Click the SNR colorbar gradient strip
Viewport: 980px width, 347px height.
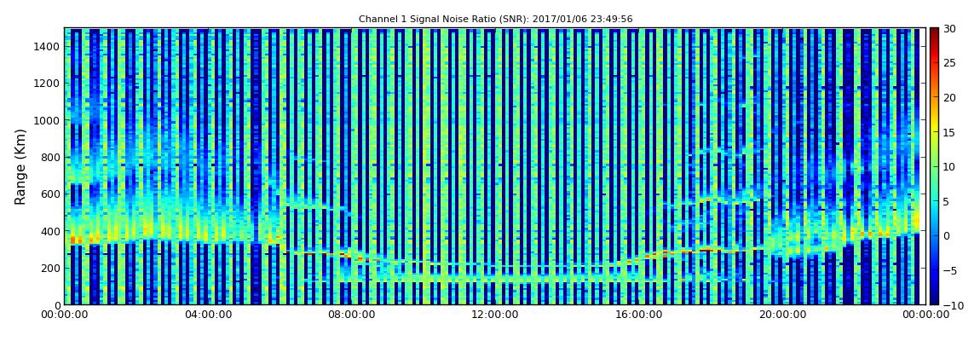(934, 166)
